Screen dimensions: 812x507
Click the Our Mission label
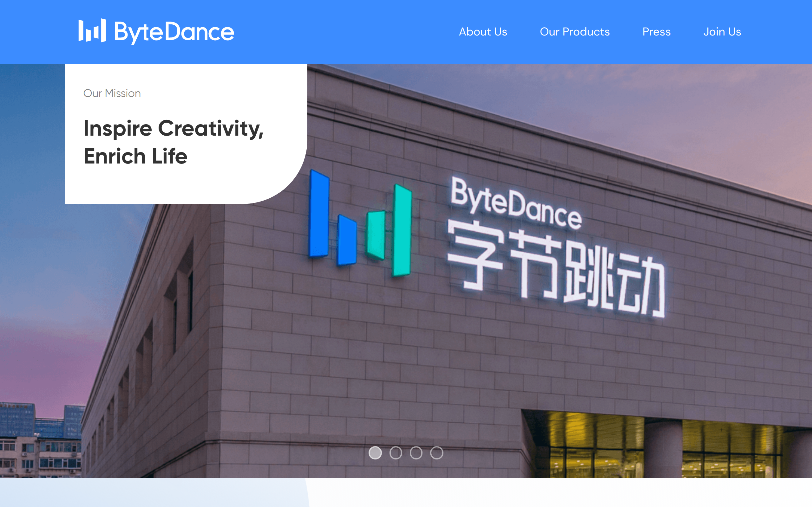tap(112, 93)
